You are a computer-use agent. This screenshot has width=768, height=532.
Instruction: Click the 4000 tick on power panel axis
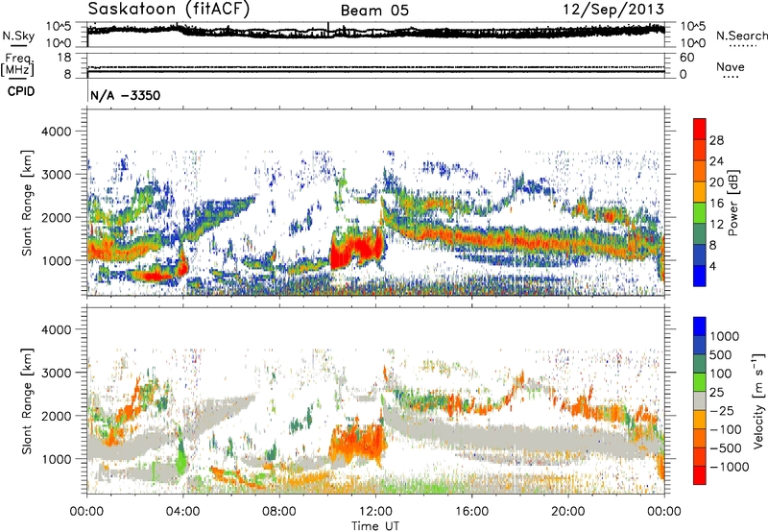tap(57, 132)
